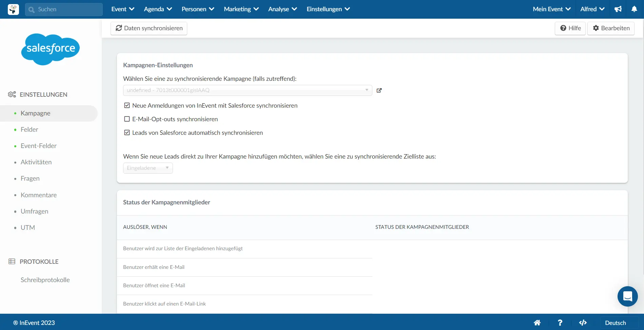The image size is (644, 330).
Task: Open footer question mark help icon
Action: 560,323
